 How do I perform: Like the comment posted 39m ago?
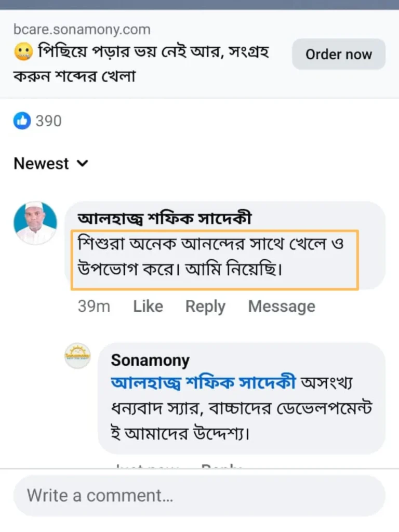tap(148, 307)
